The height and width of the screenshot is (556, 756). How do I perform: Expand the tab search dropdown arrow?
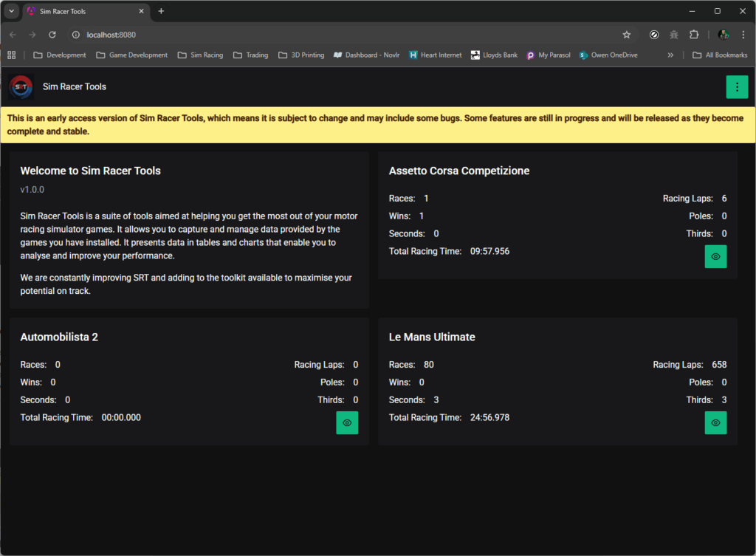[x=11, y=11]
